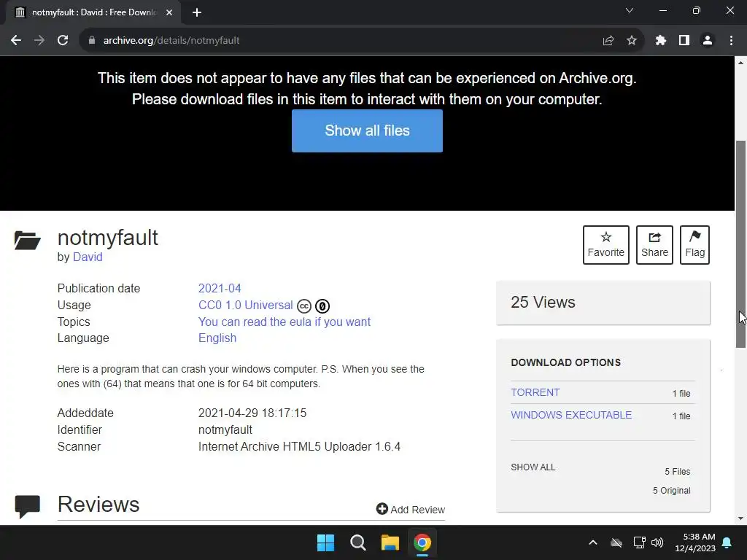This screenshot has height=560, width=747.
Task: Share this page via address bar icon
Action: (x=608, y=41)
